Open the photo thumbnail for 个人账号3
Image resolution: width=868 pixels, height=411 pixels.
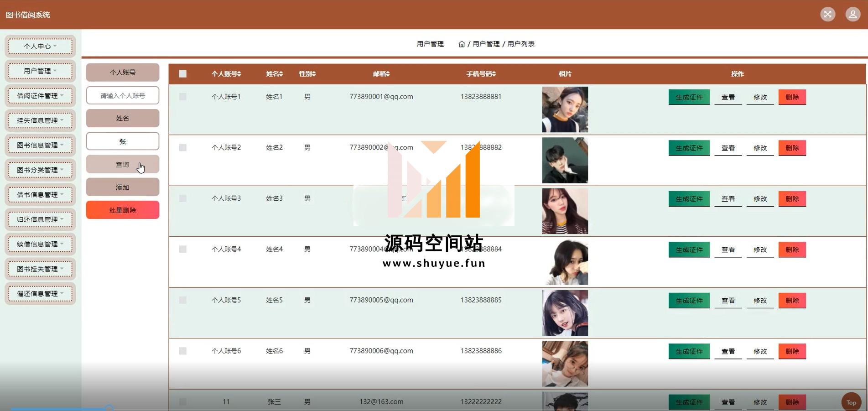tap(565, 211)
